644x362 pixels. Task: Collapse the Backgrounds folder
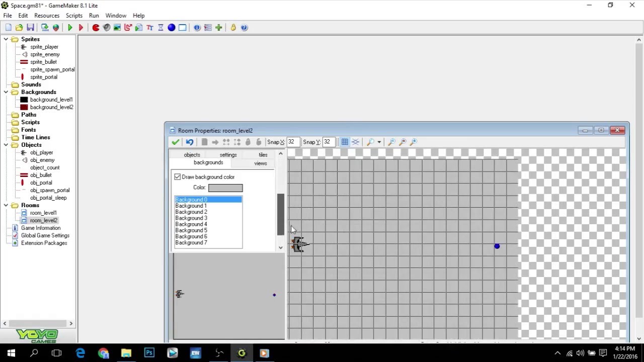pyautogui.click(x=6, y=92)
